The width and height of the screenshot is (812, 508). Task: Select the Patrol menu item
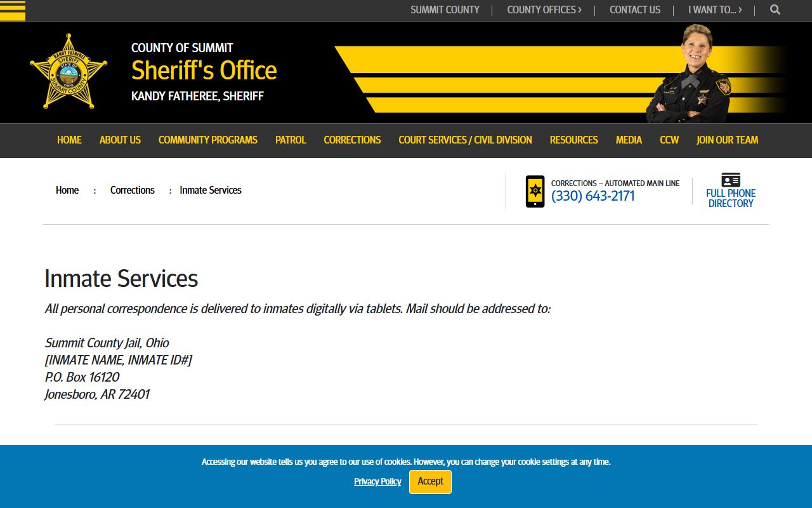(291, 140)
